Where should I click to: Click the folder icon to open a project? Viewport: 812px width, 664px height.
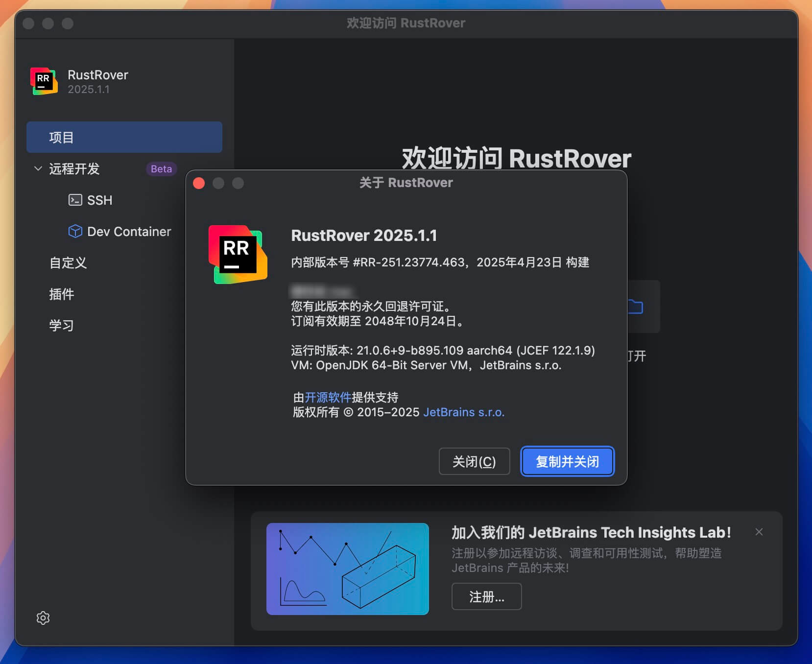pyautogui.click(x=635, y=307)
